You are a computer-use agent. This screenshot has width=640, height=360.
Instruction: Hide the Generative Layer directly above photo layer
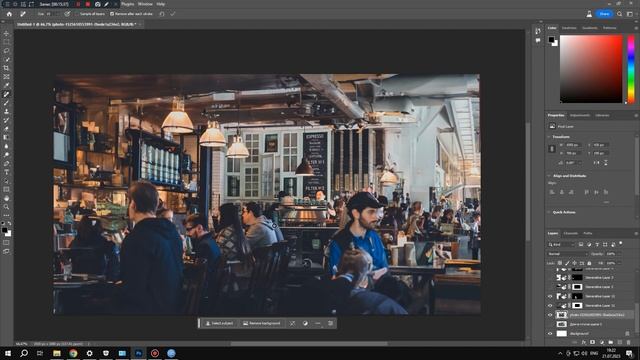click(550, 305)
